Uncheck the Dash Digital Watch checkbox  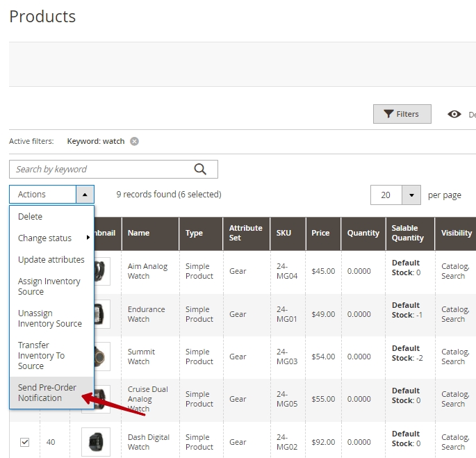pyautogui.click(x=25, y=442)
